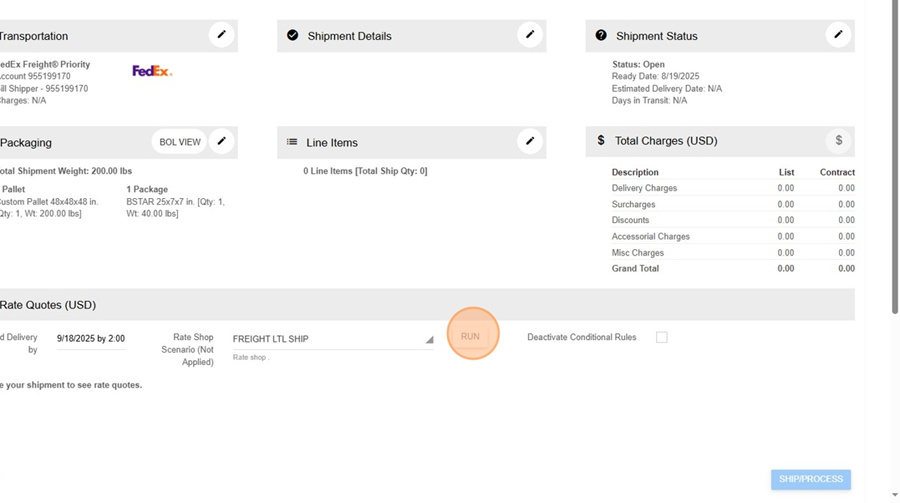
Task: Click the Line Items edit pencil
Action: pyautogui.click(x=530, y=142)
